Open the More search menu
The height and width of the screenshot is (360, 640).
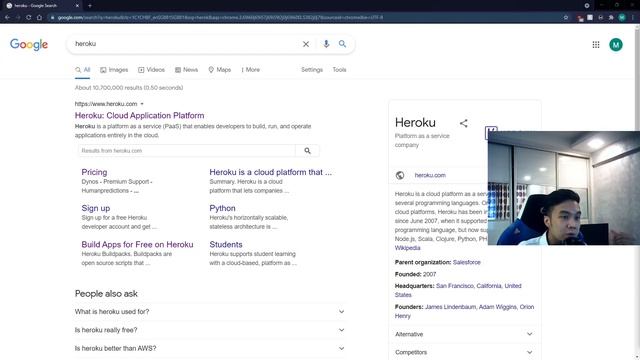tap(250, 70)
